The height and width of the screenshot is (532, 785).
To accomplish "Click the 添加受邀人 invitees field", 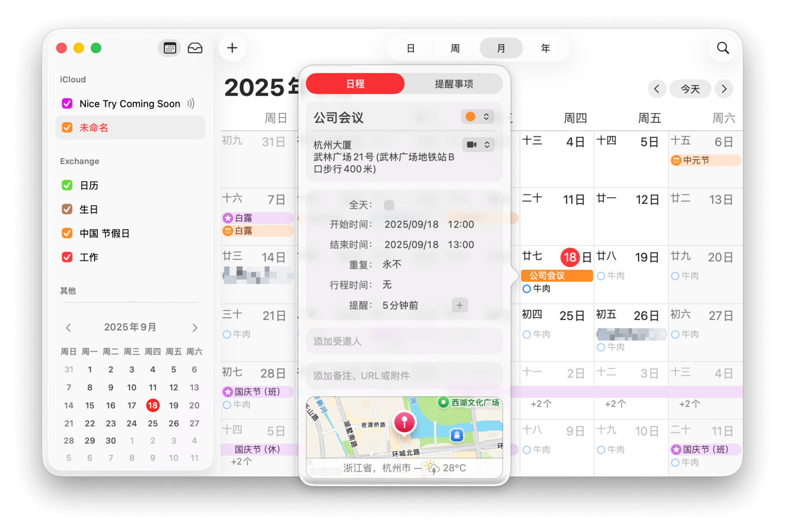I will (404, 341).
